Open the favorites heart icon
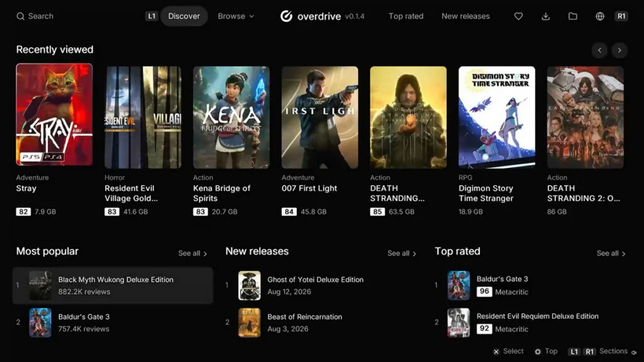 pyautogui.click(x=518, y=16)
